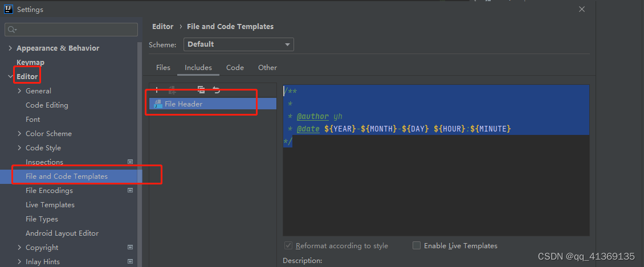Open File Encodings settings
The height and width of the screenshot is (267, 644).
(x=49, y=190)
